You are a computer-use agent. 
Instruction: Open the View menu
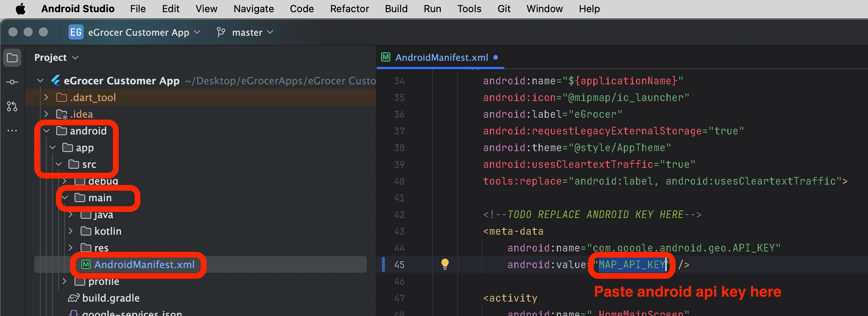[206, 8]
